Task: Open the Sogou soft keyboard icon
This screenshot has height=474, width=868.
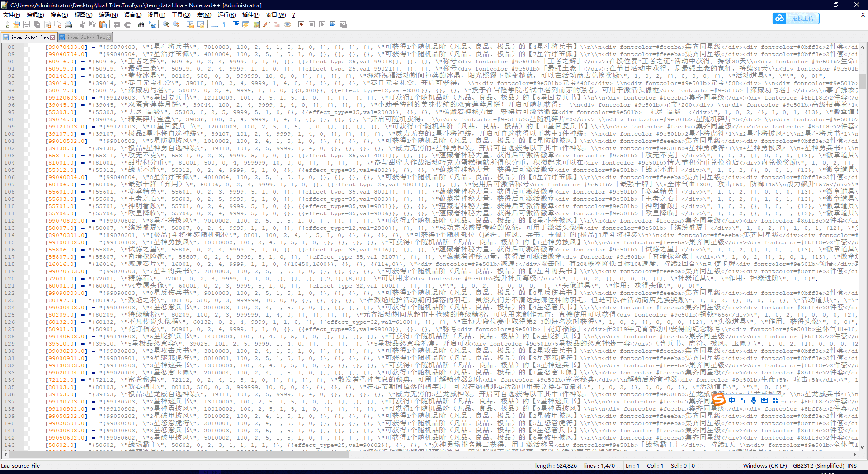Action: 764,400
